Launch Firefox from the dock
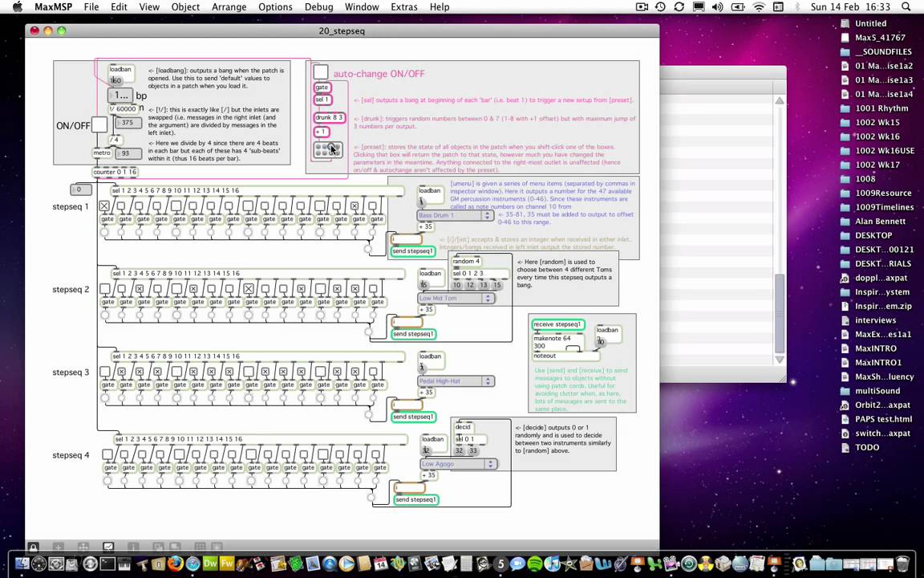 176,564
